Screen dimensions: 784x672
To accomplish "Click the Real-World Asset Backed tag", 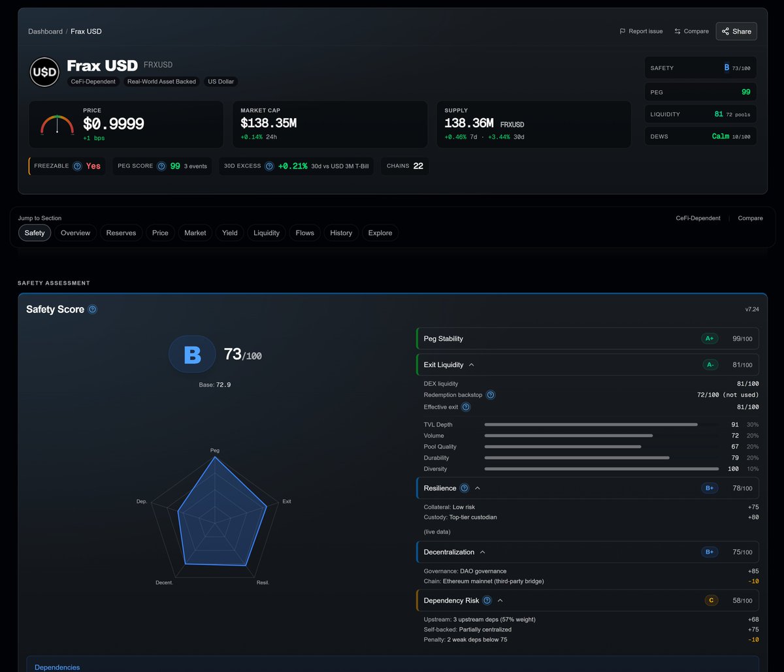I will (161, 82).
